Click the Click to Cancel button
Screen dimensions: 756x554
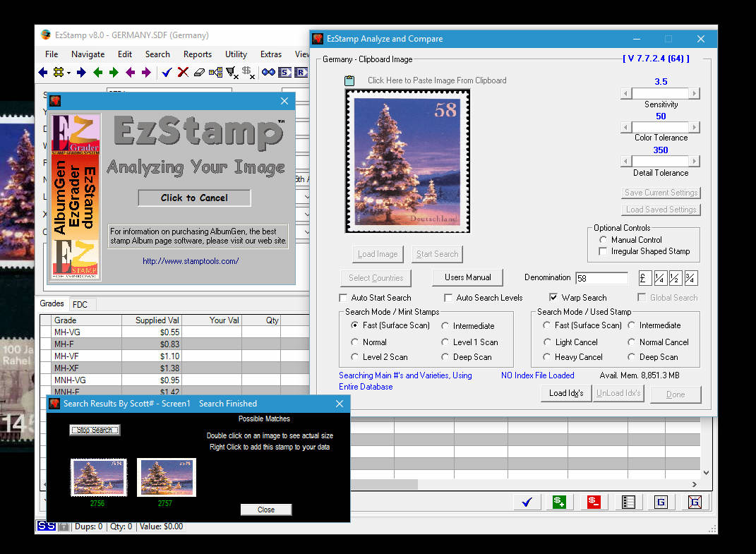tap(194, 198)
